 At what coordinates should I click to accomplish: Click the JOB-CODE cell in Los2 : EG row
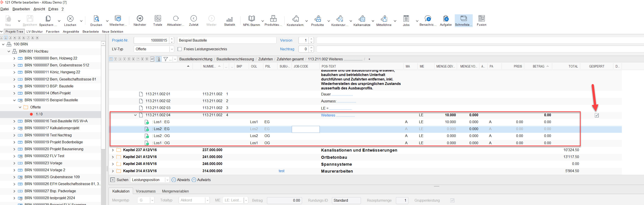305,129
